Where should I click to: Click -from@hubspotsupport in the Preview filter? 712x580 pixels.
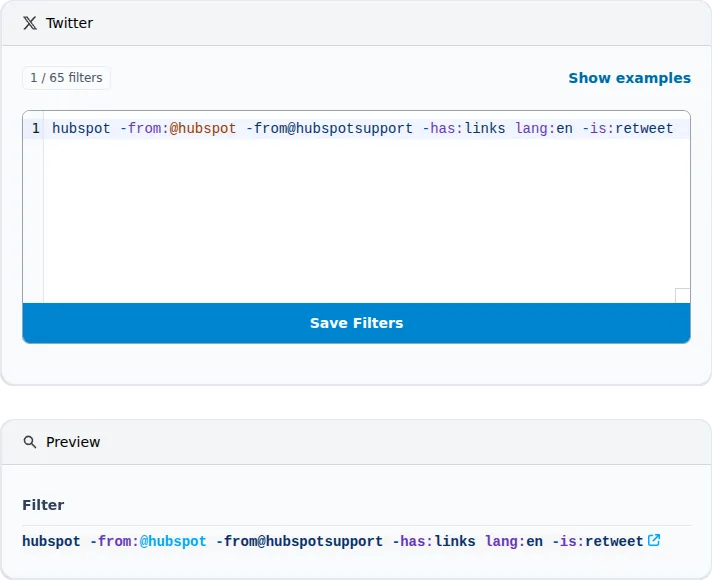tap(299, 541)
